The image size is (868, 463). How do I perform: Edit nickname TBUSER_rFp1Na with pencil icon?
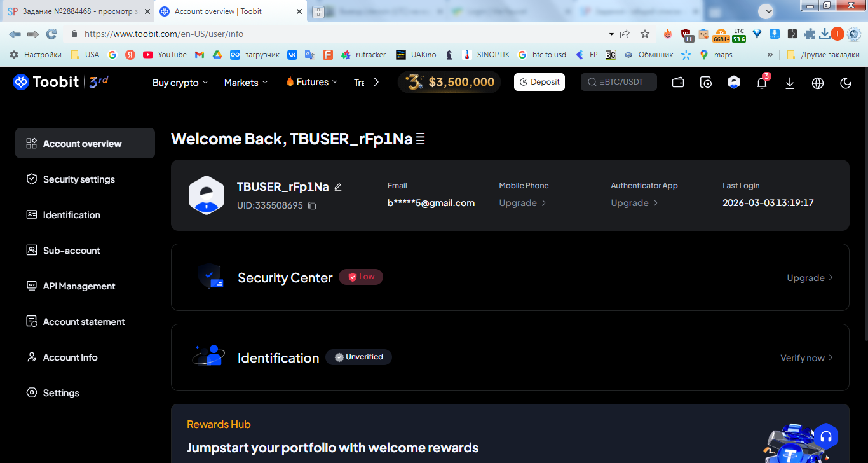click(x=338, y=187)
